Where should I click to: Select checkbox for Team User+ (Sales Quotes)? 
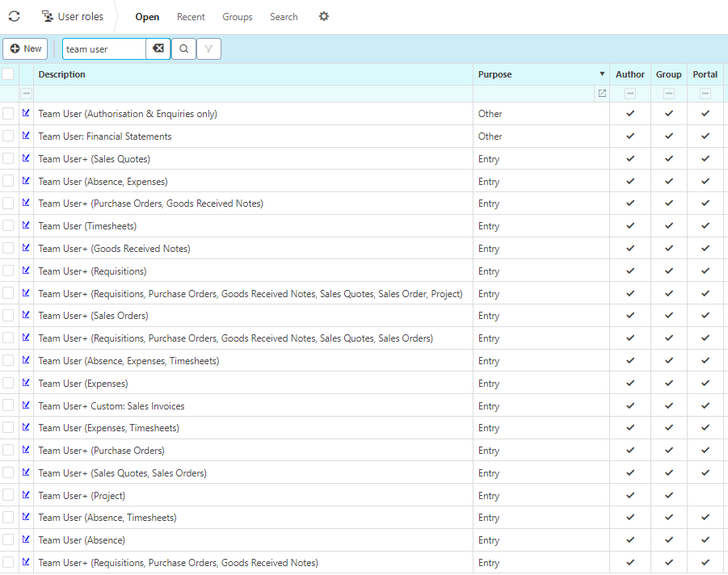[x=8, y=159]
